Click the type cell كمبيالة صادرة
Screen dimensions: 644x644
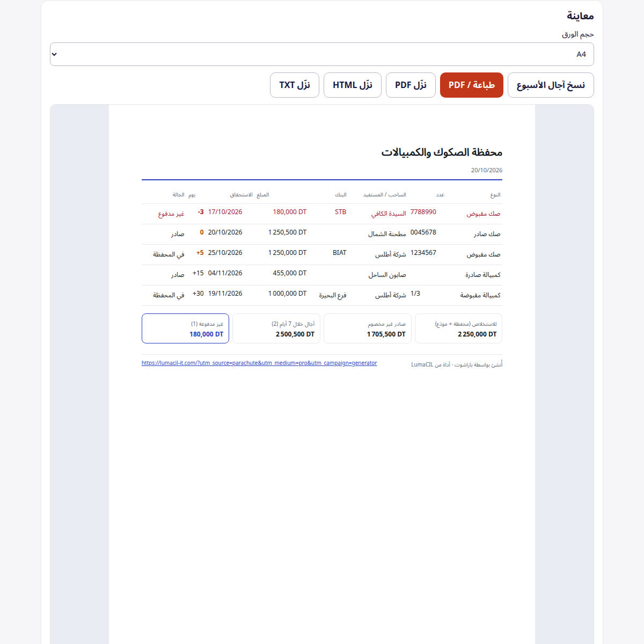point(483,275)
